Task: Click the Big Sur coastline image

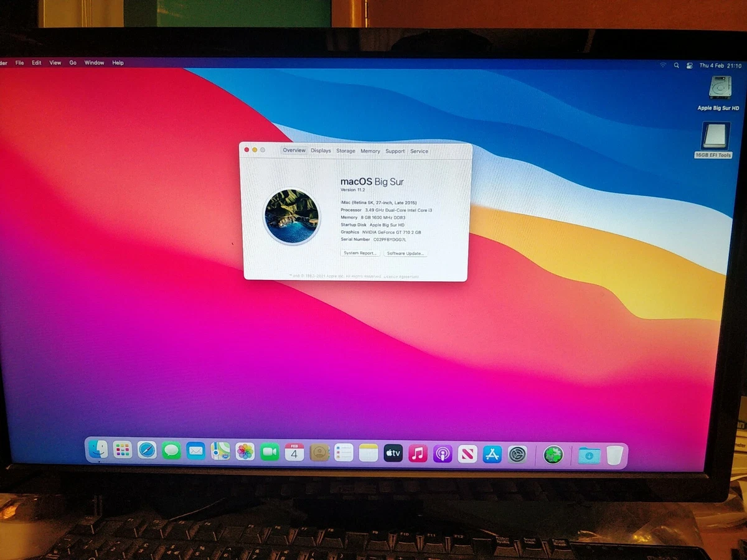Action: coord(291,217)
